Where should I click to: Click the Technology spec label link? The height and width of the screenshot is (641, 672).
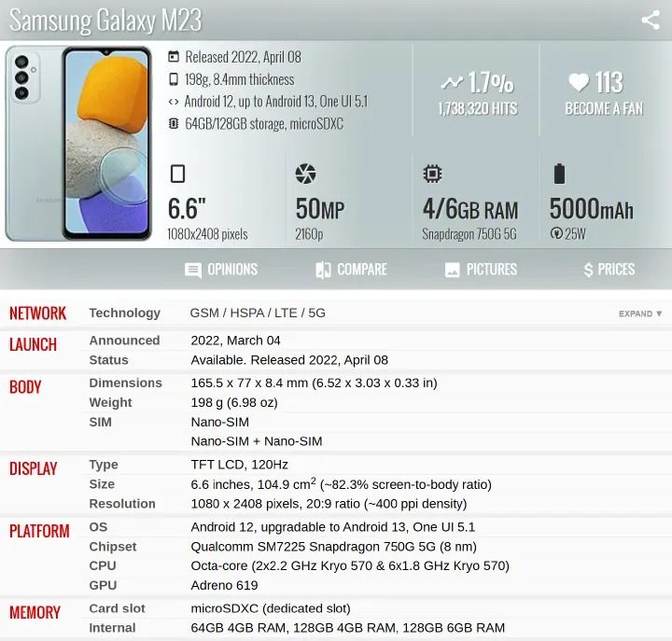124,313
